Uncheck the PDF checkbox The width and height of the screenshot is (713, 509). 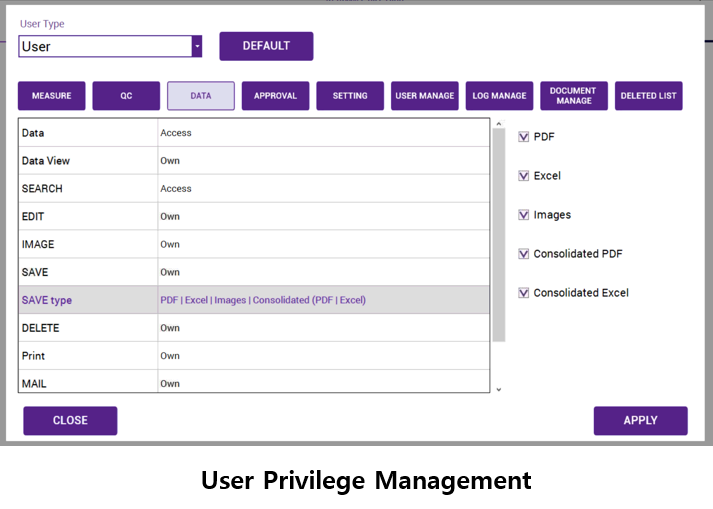[x=524, y=137]
